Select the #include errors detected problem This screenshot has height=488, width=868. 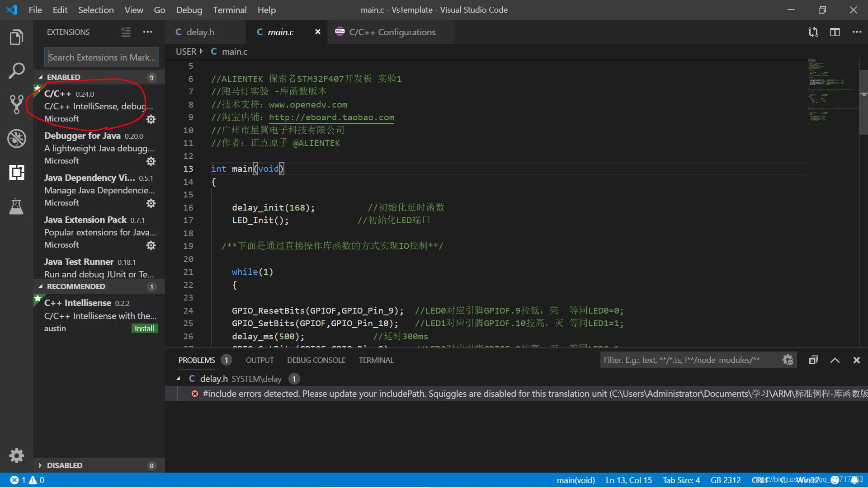coord(516,394)
